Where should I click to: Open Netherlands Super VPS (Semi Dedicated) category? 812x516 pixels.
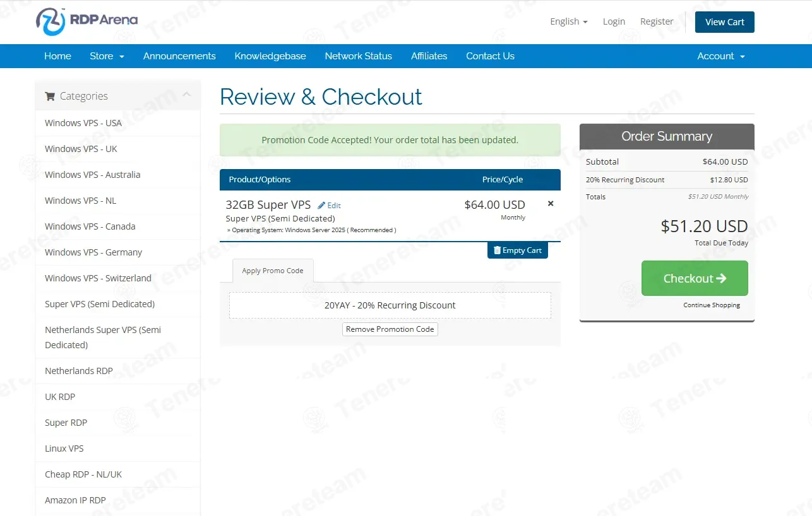pyautogui.click(x=118, y=337)
